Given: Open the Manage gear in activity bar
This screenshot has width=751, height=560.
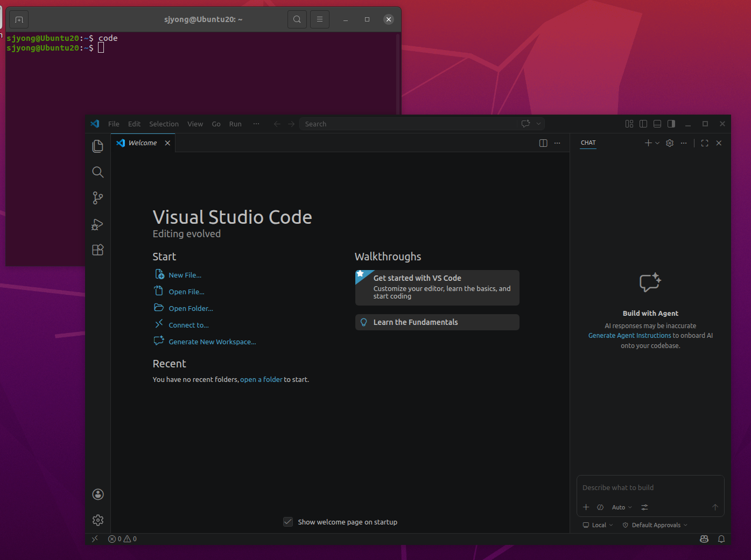Looking at the screenshot, I should click(98, 520).
